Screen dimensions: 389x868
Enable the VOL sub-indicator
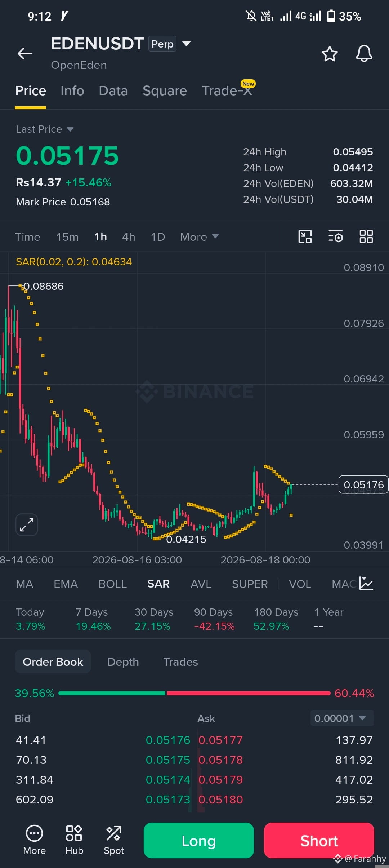(x=300, y=584)
